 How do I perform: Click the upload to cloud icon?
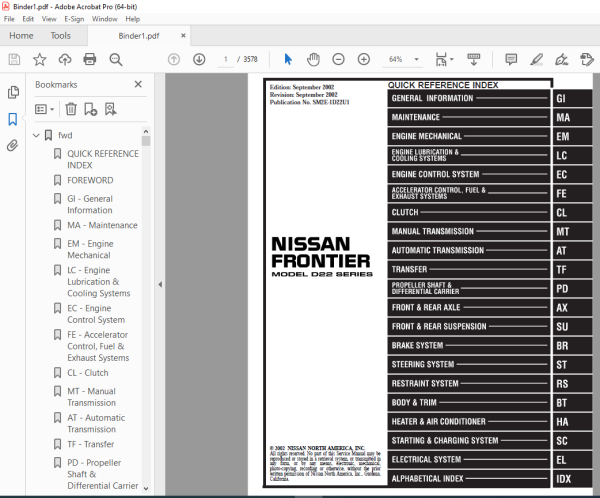(x=65, y=59)
